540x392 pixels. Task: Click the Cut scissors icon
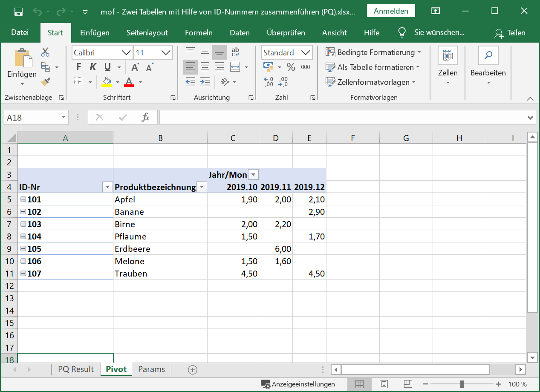(x=45, y=52)
